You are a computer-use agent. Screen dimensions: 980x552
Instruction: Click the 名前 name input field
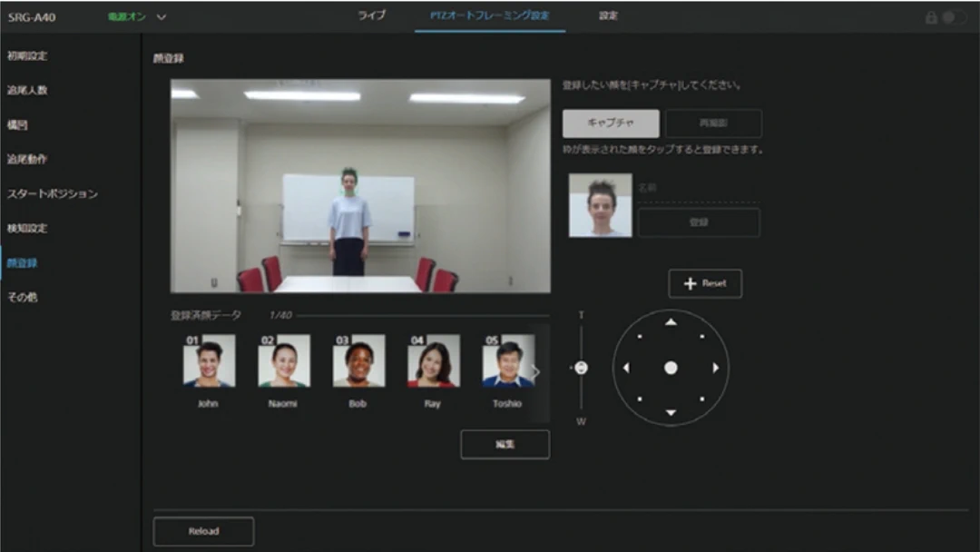pyautogui.click(x=699, y=189)
